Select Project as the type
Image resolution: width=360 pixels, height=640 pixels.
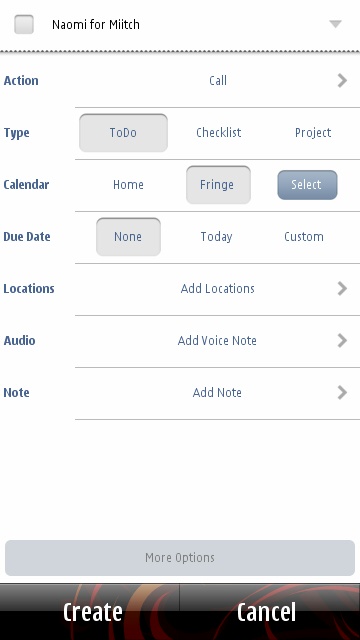pyautogui.click(x=313, y=133)
